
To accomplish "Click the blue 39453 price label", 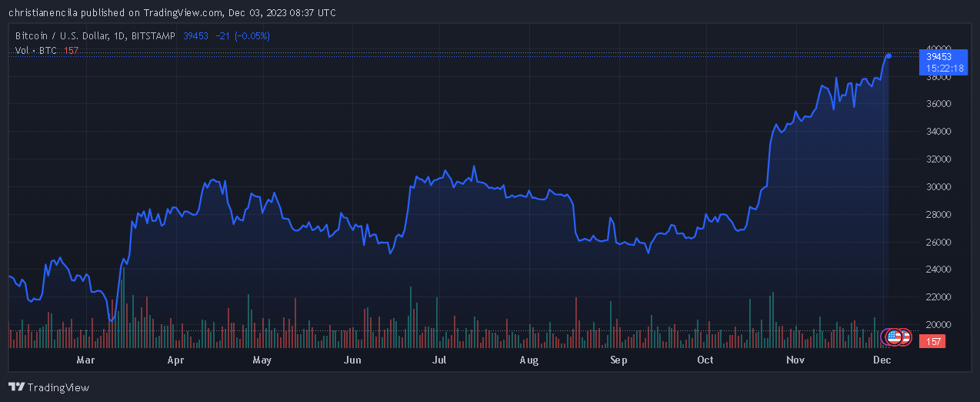I will coord(938,56).
